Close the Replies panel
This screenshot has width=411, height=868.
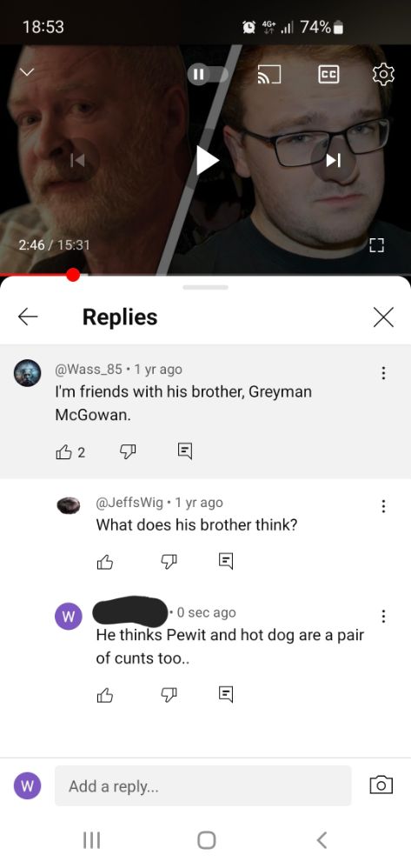(383, 317)
